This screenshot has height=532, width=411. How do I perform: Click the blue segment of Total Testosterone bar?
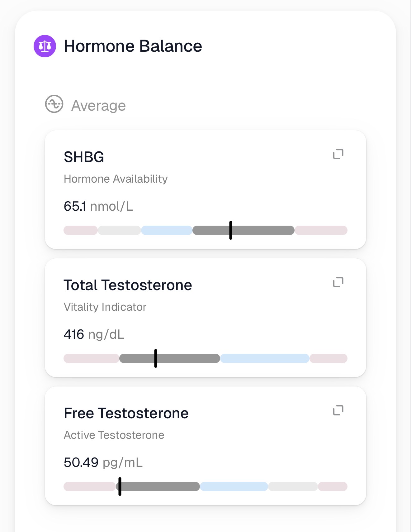(x=265, y=358)
